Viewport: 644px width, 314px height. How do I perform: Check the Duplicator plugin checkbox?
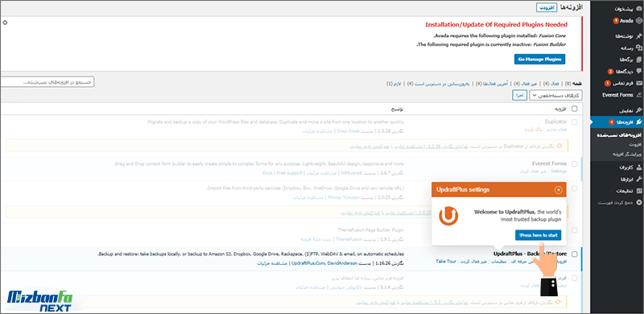574,122
